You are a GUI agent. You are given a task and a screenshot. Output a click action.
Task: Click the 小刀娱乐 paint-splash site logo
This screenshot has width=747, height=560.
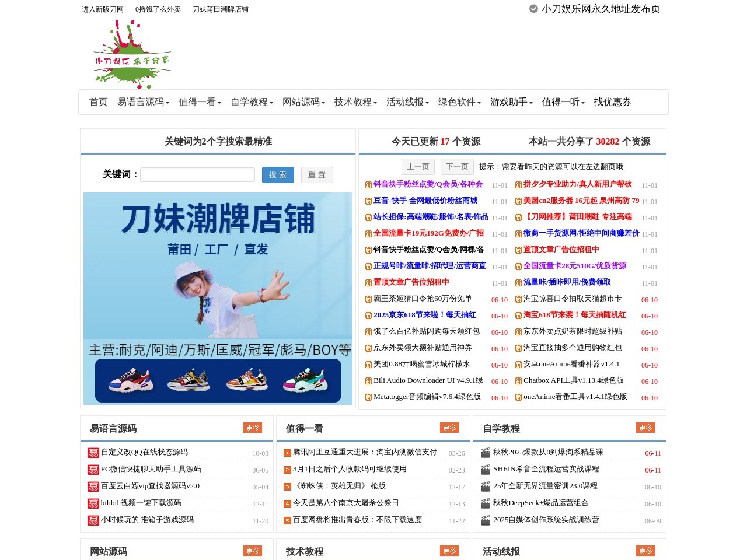(132, 54)
